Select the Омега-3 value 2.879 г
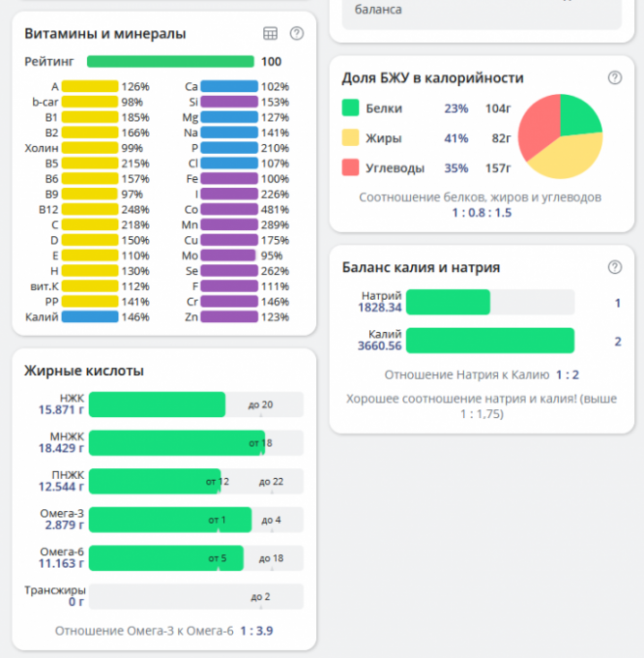 coord(62,525)
